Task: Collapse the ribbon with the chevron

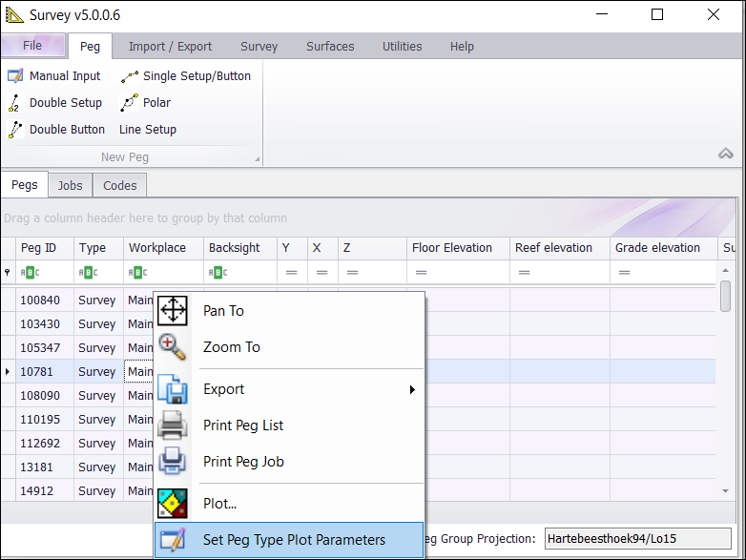Action: [726, 154]
